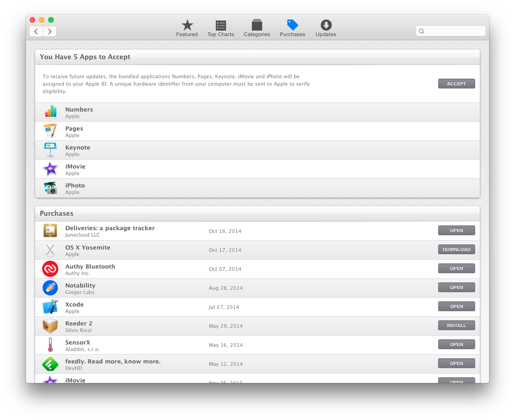Screen dimensions: 515x420
Task: Click the 'SensorX' title
Action: click(x=77, y=342)
